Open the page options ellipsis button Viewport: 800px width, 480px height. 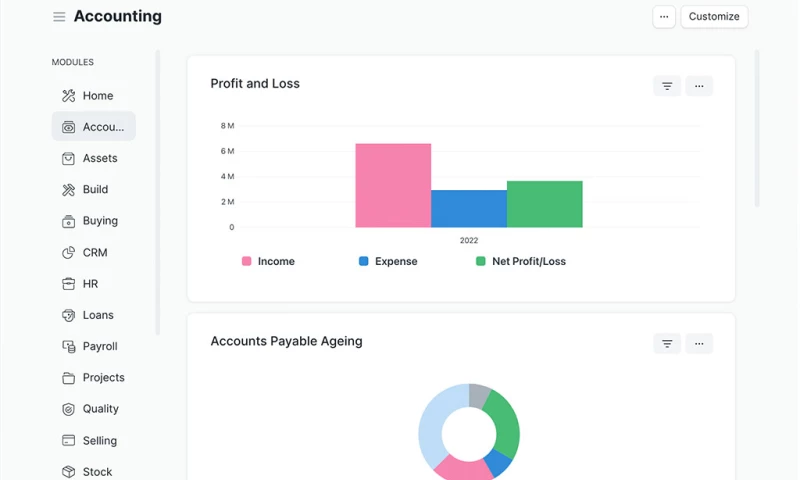tap(664, 17)
